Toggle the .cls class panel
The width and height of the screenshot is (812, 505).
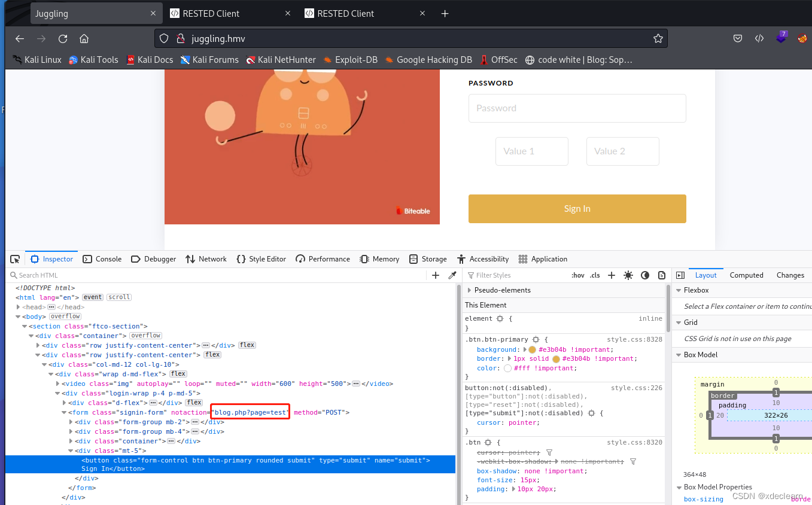(x=595, y=275)
